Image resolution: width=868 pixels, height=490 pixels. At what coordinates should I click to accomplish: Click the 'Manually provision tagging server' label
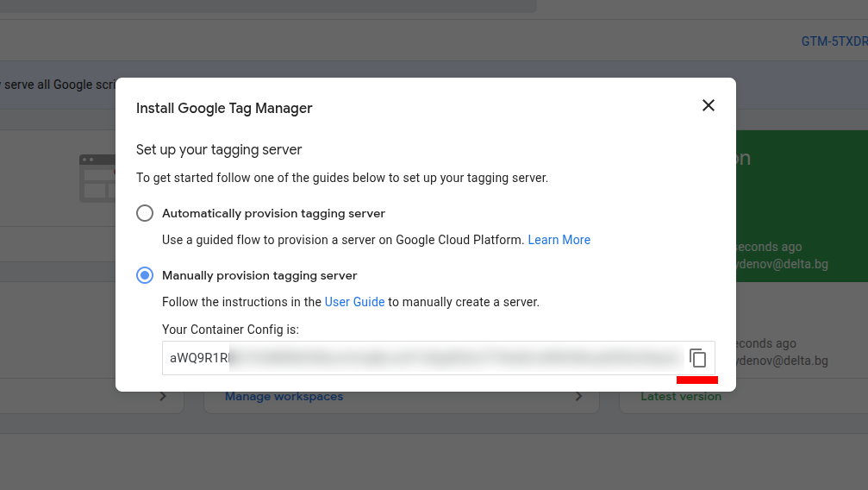point(259,275)
